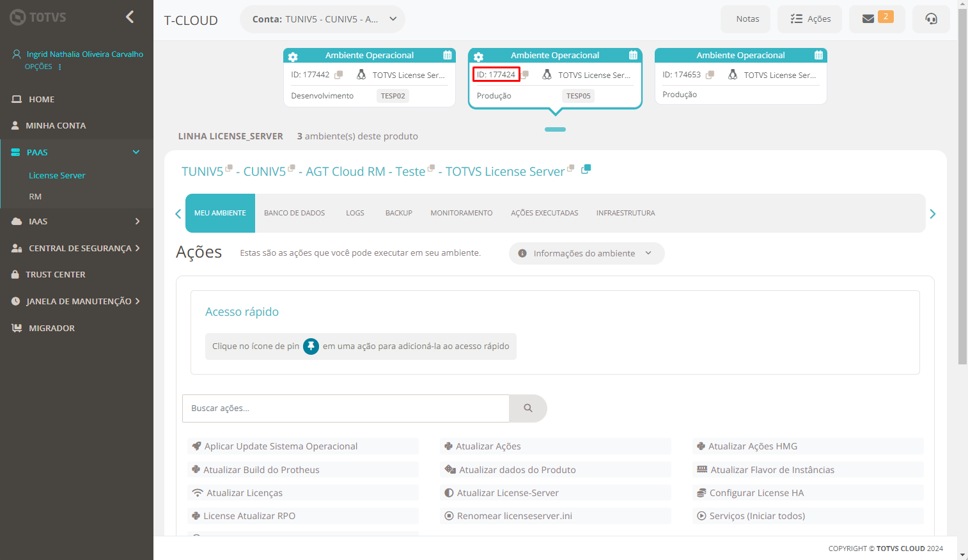Open the OPÇÕES three-dot menu
The height and width of the screenshot is (560, 968).
click(60, 66)
